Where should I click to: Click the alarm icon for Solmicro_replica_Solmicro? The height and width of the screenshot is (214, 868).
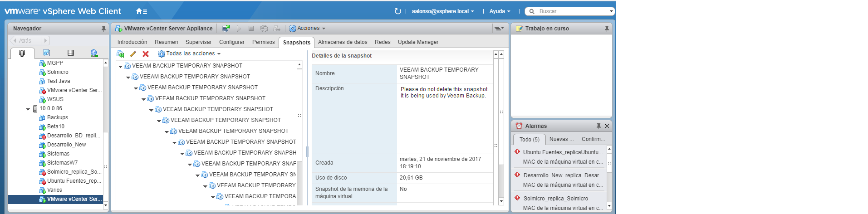coord(517,198)
